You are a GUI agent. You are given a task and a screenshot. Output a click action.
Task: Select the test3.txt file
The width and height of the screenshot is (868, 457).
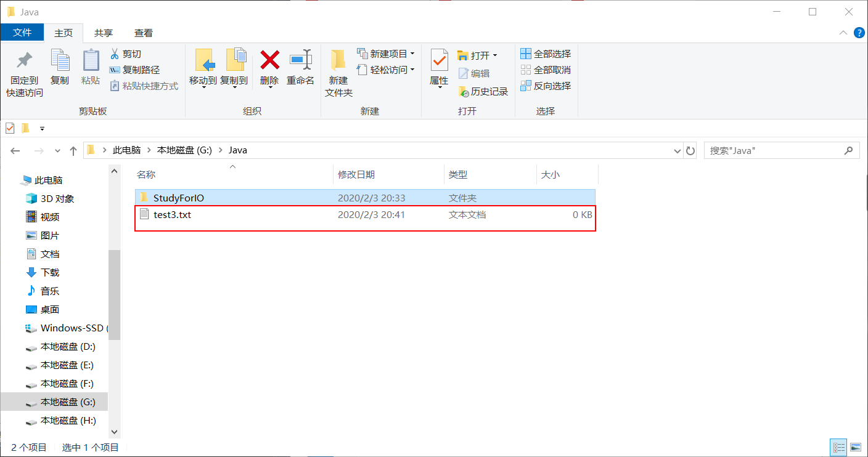pos(365,215)
